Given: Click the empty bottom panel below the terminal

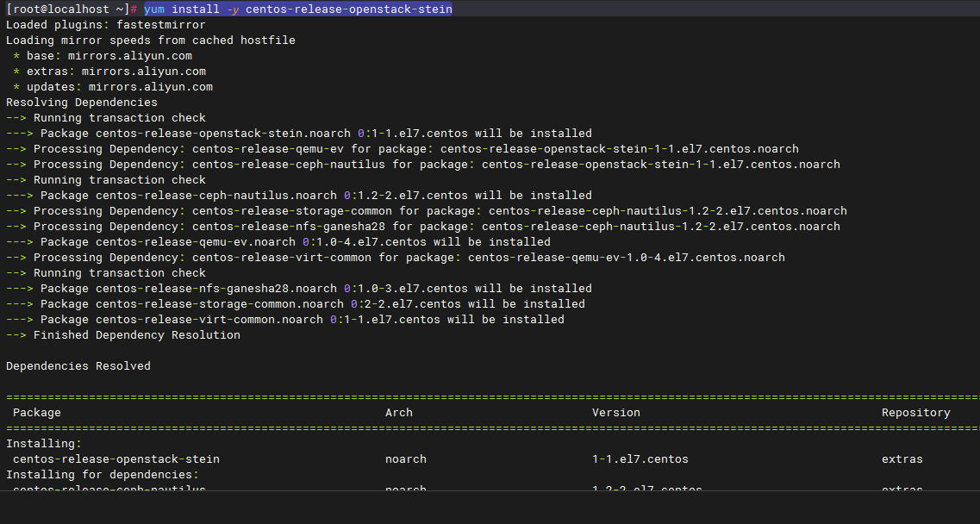Looking at the screenshot, I should point(490,508).
